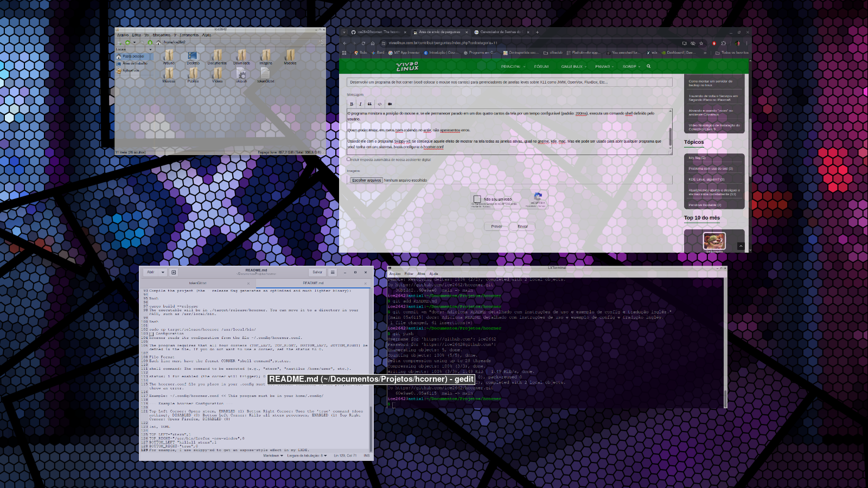This screenshot has height=488, width=868.
Task: Expand the Markdown language dropdown in gedit
Action: [x=272, y=455]
